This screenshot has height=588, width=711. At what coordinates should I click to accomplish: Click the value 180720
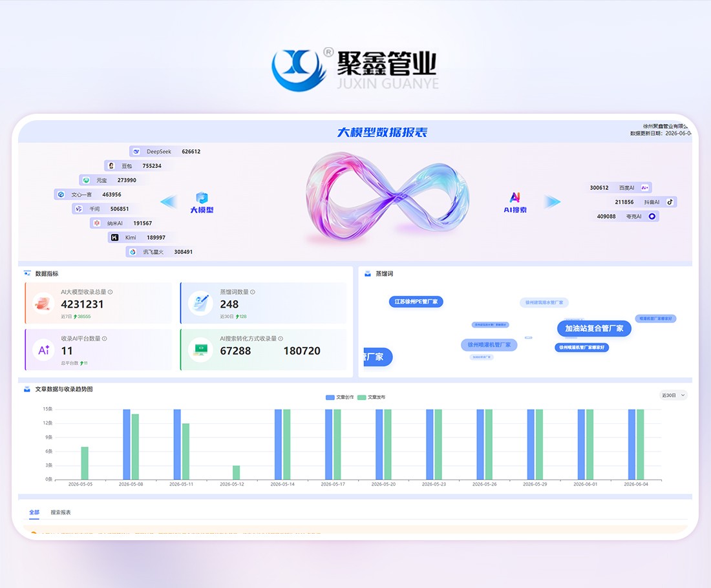point(302,351)
